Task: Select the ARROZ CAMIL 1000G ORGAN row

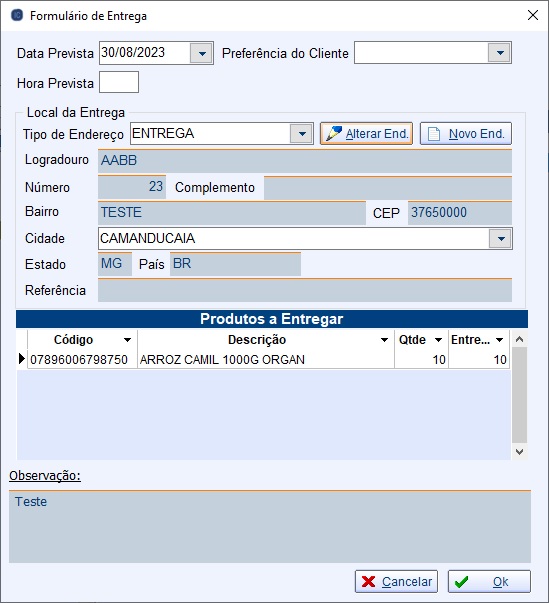Action: point(268,359)
